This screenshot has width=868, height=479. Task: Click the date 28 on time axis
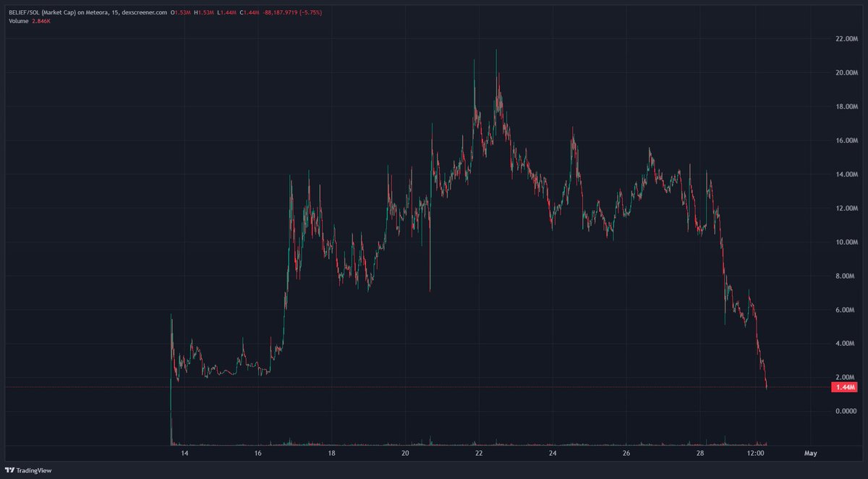(x=700, y=454)
